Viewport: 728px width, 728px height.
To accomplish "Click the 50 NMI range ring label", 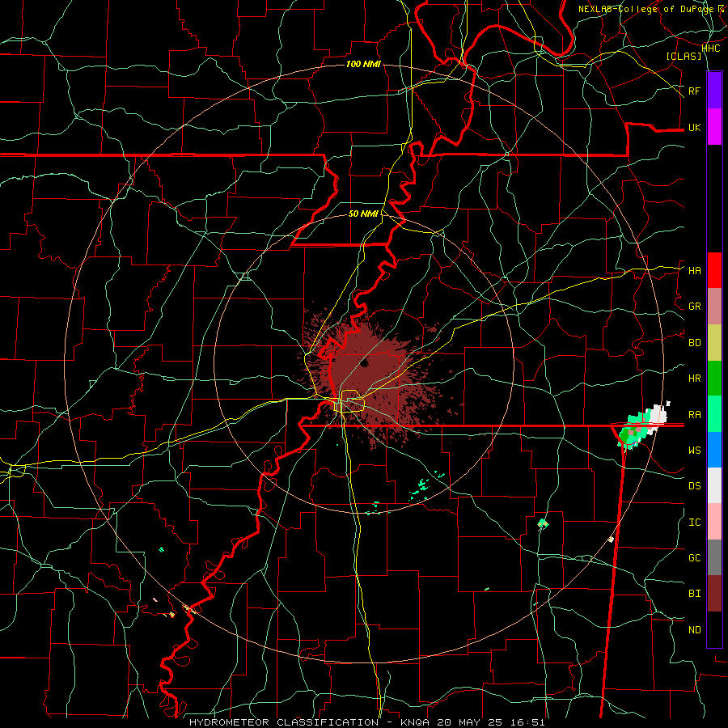I will point(363,214).
